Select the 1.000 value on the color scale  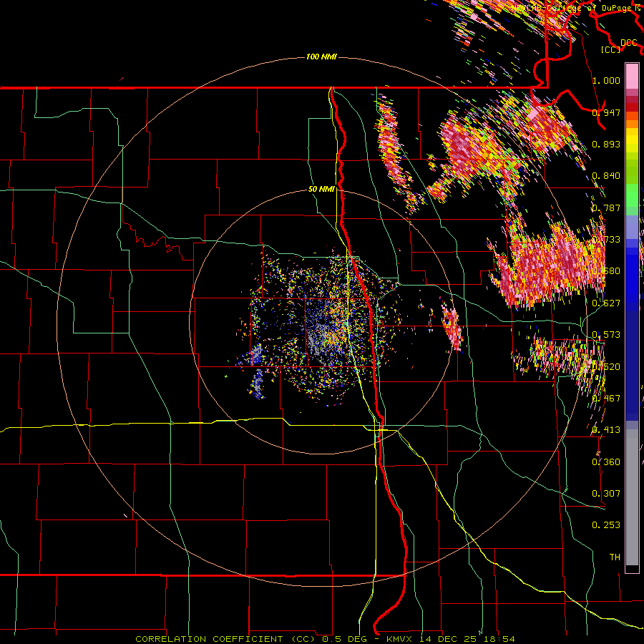click(x=606, y=80)
